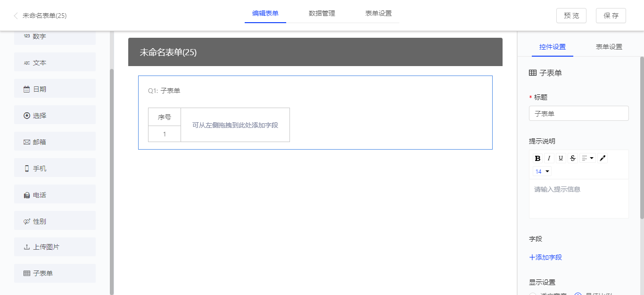Switch to the 数据管理 tab

point(322,13)
